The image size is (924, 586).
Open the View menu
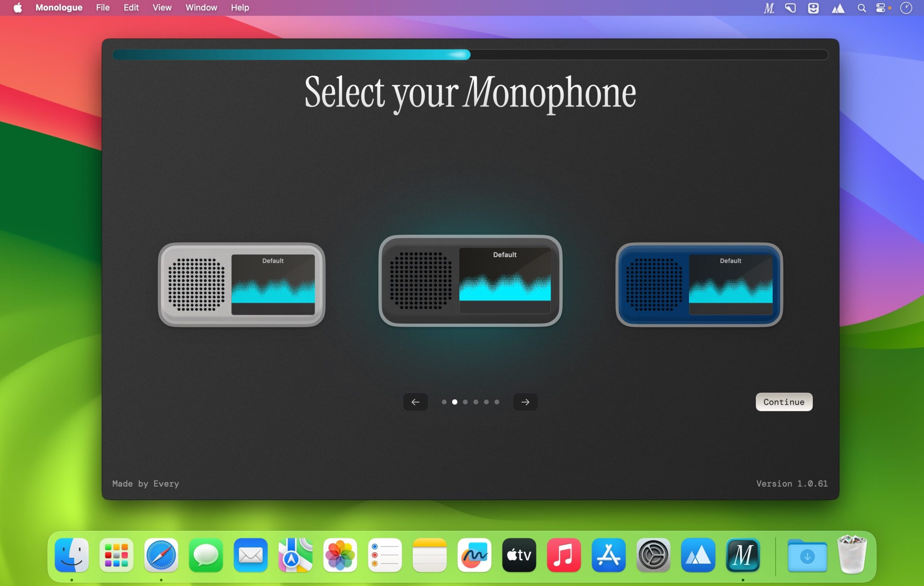pyautogui.click(x=162, y=8)
